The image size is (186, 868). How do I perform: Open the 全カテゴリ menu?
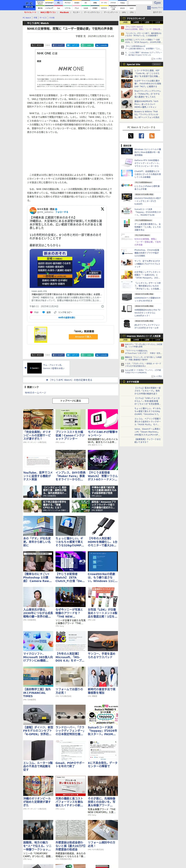pos(157,12)
